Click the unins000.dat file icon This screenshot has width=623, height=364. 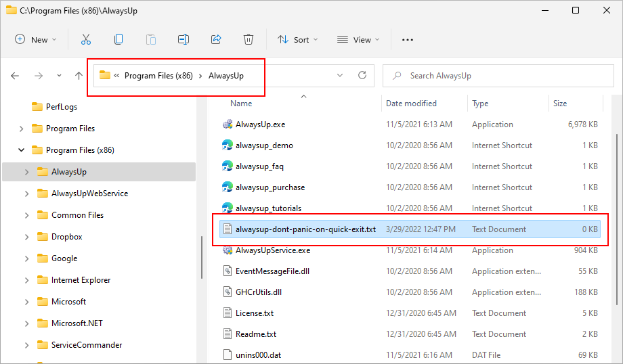coord(228,355)
